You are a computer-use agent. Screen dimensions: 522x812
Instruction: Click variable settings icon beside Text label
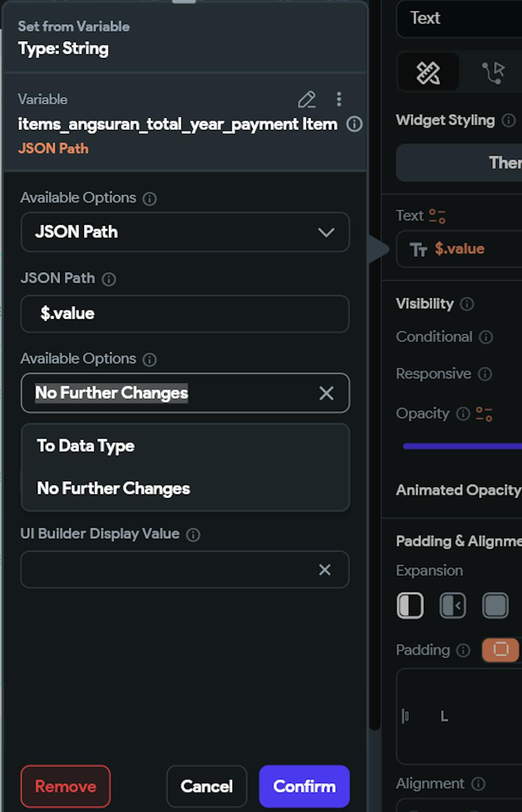tap(437, 216)
